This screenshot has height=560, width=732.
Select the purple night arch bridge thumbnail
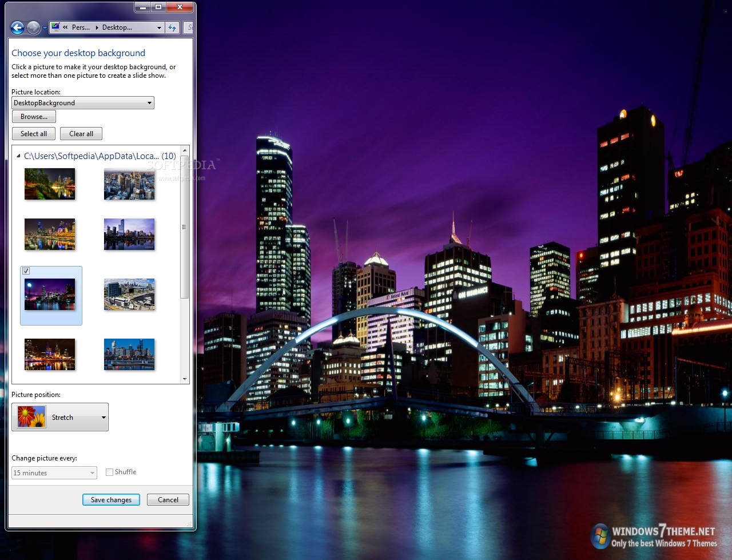click(50, 294)
